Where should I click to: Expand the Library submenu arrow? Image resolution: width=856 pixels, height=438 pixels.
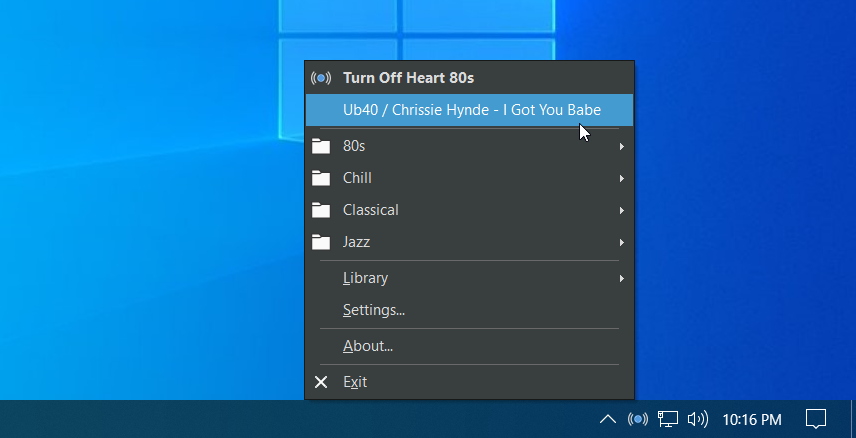click(x=621, y=279)
